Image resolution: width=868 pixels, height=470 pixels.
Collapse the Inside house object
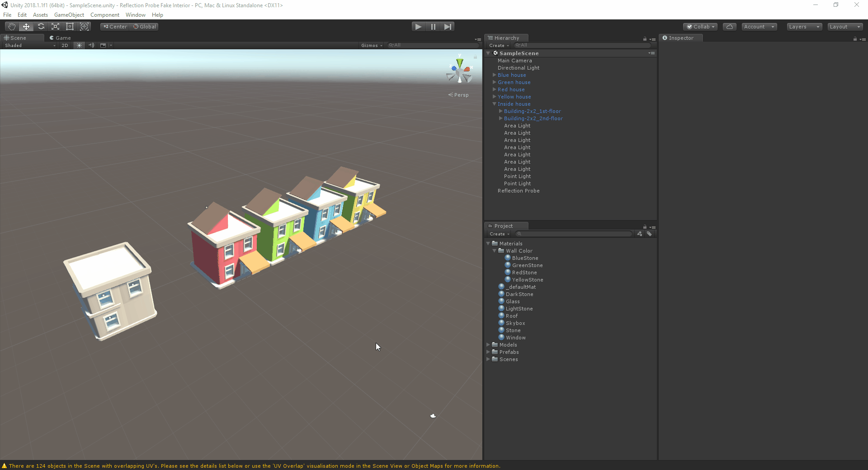click(x=494, y=104)
